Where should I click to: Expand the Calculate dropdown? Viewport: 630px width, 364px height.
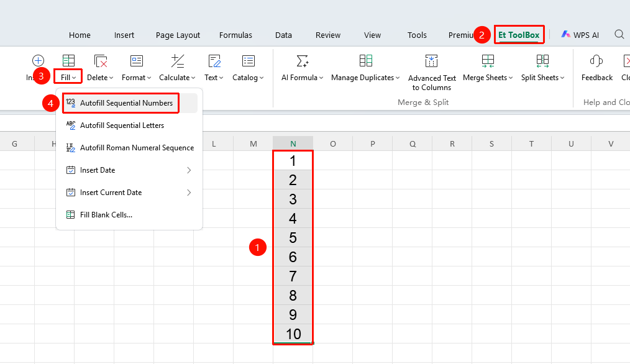click(x=193, y=78)
